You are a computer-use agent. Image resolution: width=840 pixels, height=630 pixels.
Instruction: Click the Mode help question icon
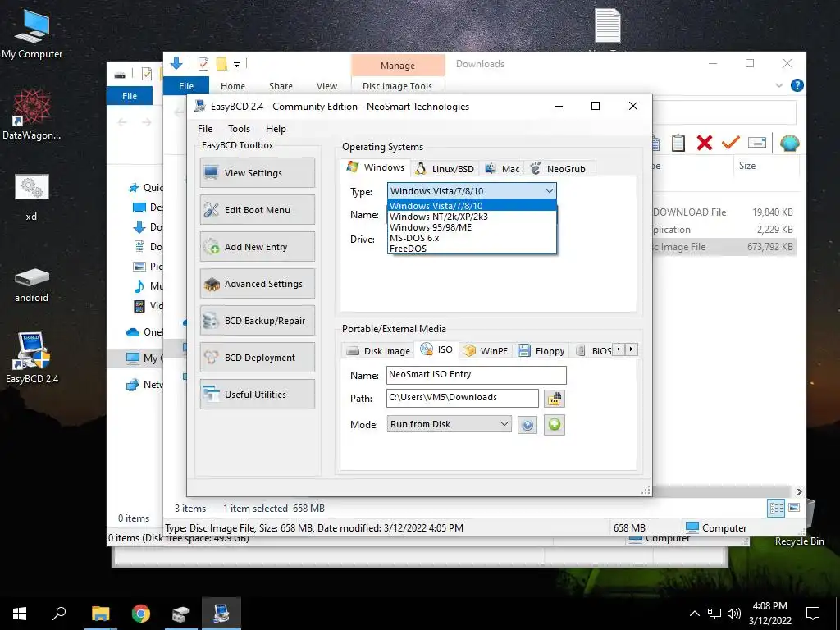(x=527, y=425)
